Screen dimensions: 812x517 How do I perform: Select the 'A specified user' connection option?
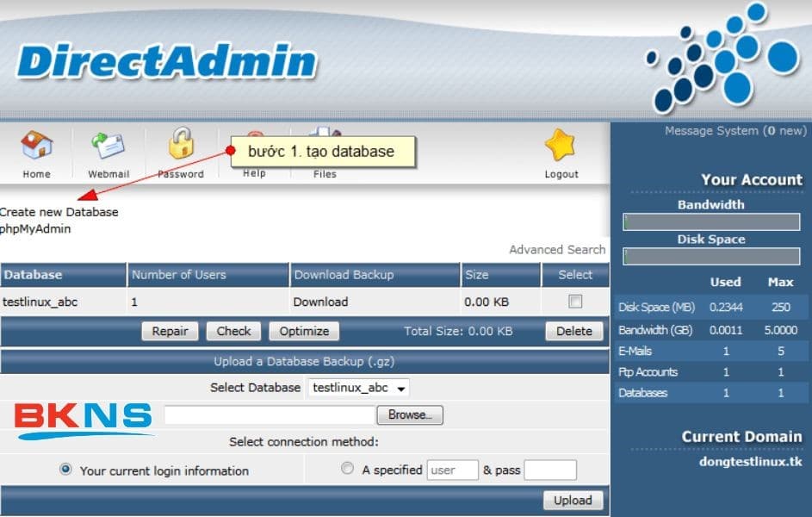(x=347, y=468)
